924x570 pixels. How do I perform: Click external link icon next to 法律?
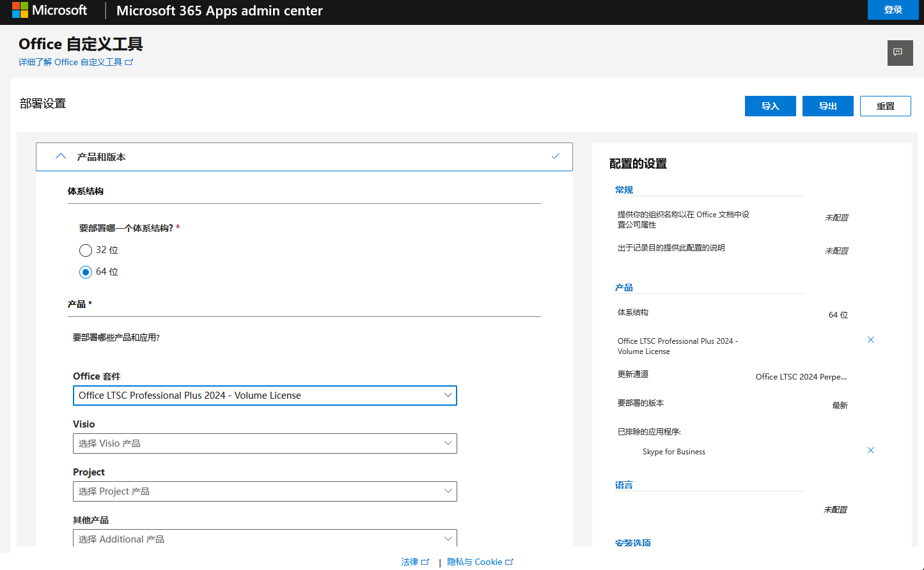point(425,562)
